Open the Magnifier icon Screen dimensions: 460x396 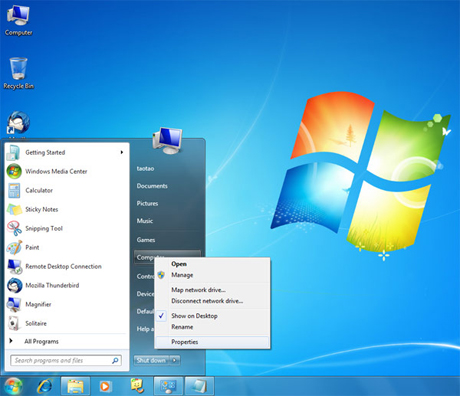tap(14, 304)
